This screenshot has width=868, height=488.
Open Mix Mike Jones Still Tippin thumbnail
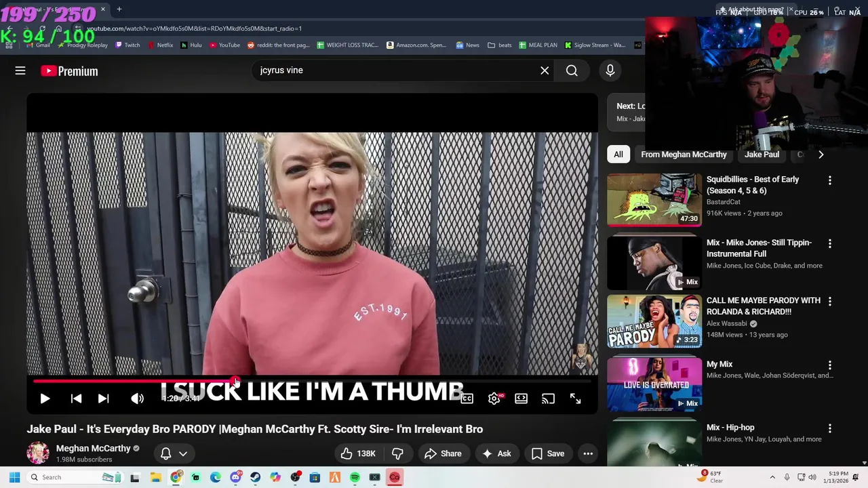654,262
